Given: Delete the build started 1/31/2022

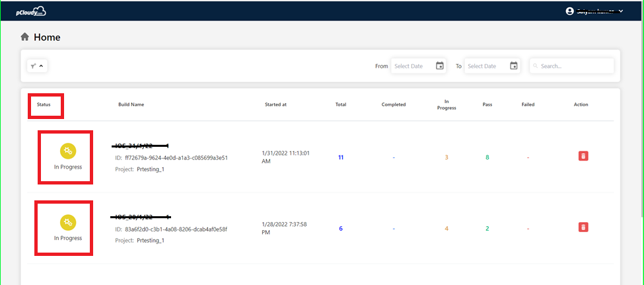Looking at the screenshot, I should click(x=583, y=156).
